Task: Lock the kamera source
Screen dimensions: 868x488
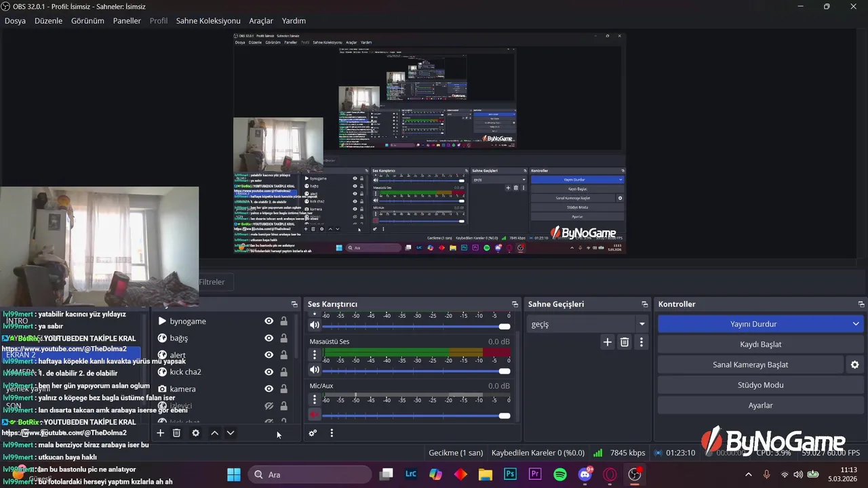Action: click(283, 389)
